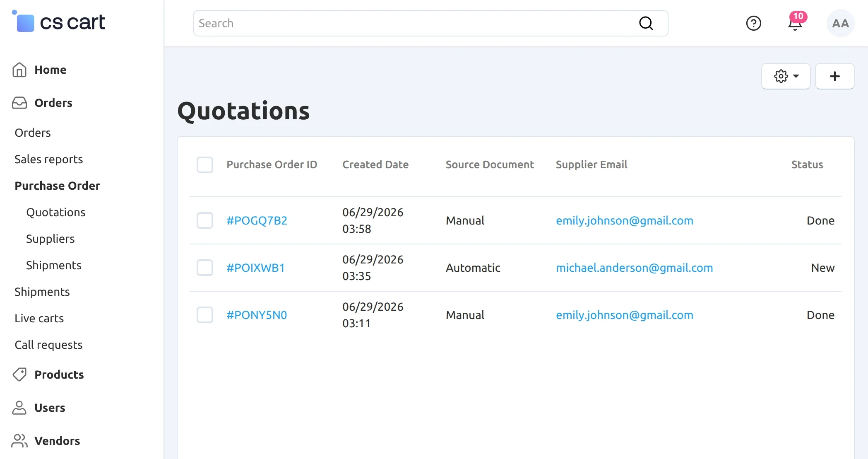The height and width of the screenshot is (459, 868).
Task: Open the gear settings dropdown
Action: click(x=786, y=76)
